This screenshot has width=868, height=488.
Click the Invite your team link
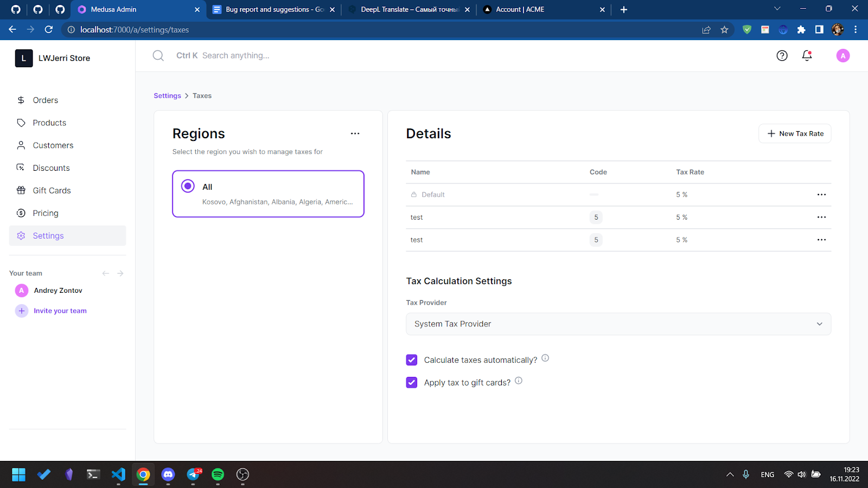click(60, 311)
